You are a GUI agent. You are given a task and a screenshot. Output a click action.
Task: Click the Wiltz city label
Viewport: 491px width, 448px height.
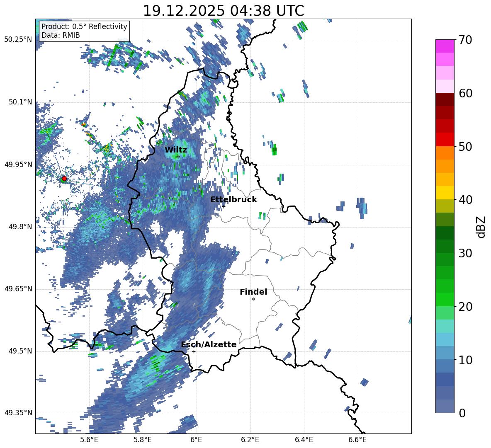[176, 150]
